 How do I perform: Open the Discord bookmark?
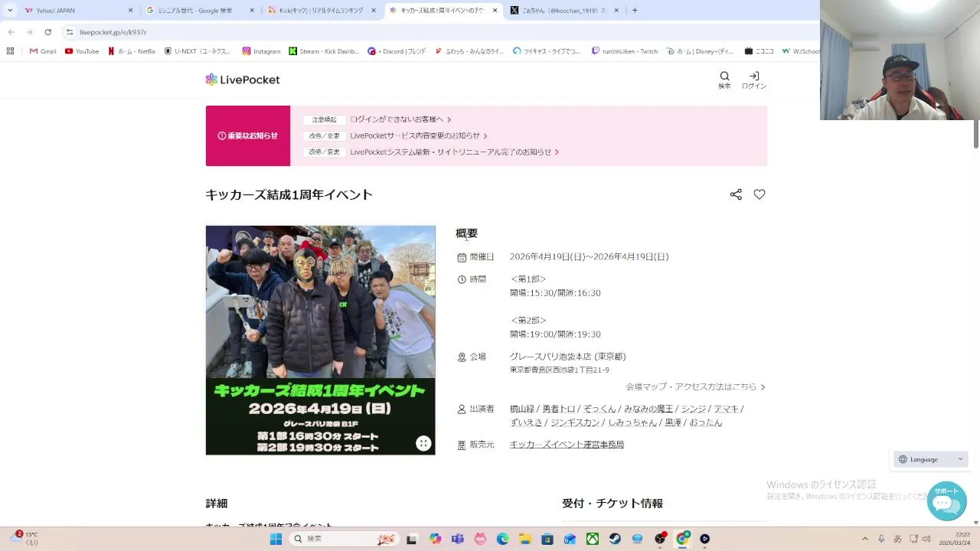point(397,51)
